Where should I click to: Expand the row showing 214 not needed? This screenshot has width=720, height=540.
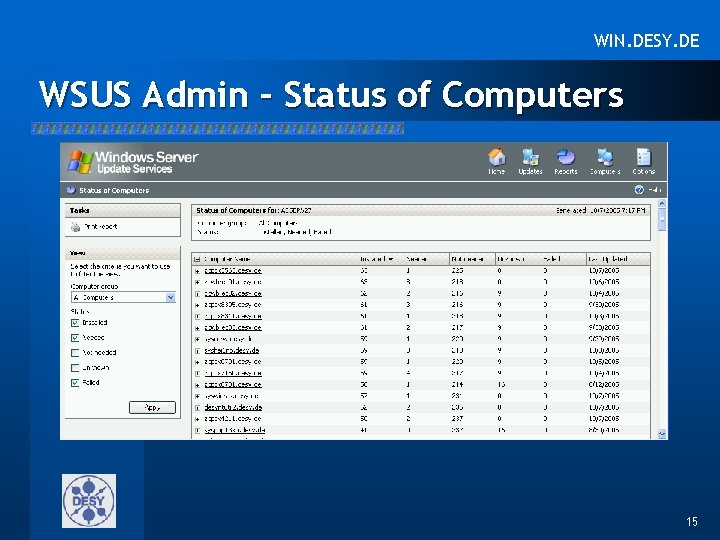(x=197, y=385)
